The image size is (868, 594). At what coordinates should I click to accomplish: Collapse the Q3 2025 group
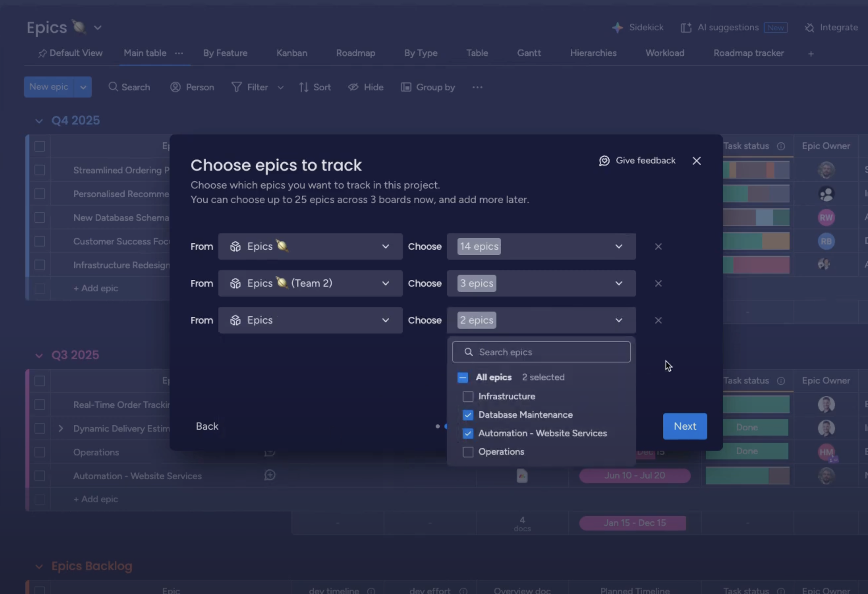pos(39,355)
